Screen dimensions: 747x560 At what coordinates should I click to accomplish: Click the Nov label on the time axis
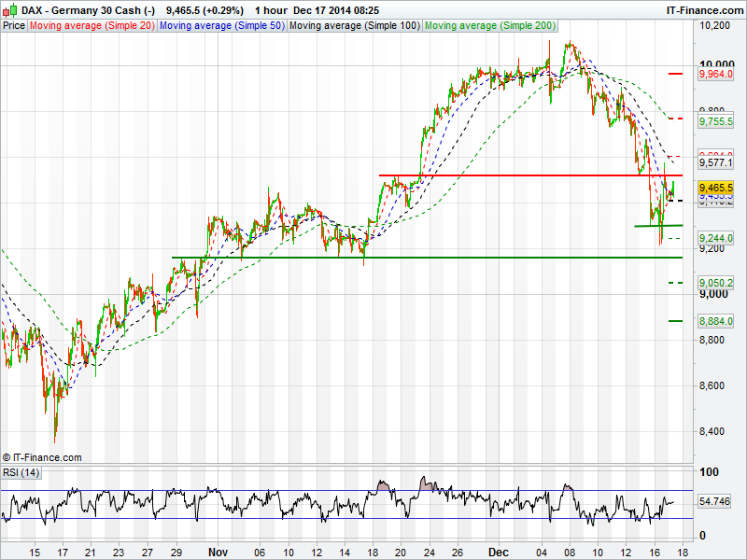click(217, 552)
